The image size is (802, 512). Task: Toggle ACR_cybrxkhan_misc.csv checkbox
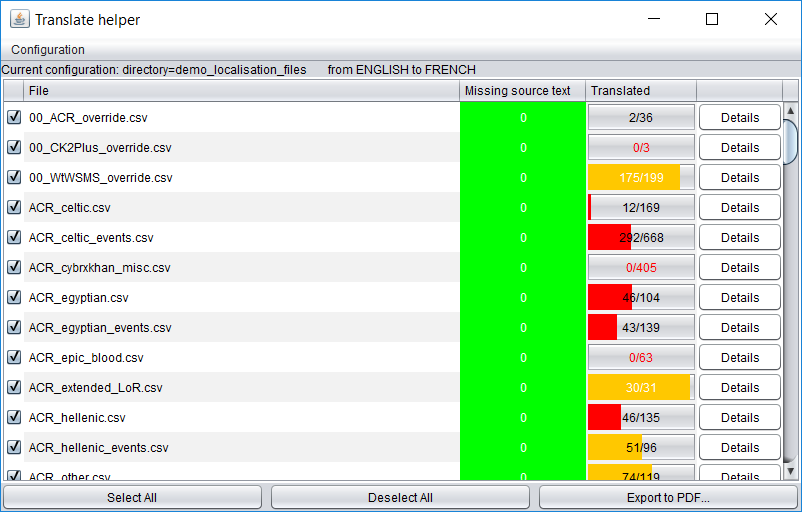tap(14, 267)
